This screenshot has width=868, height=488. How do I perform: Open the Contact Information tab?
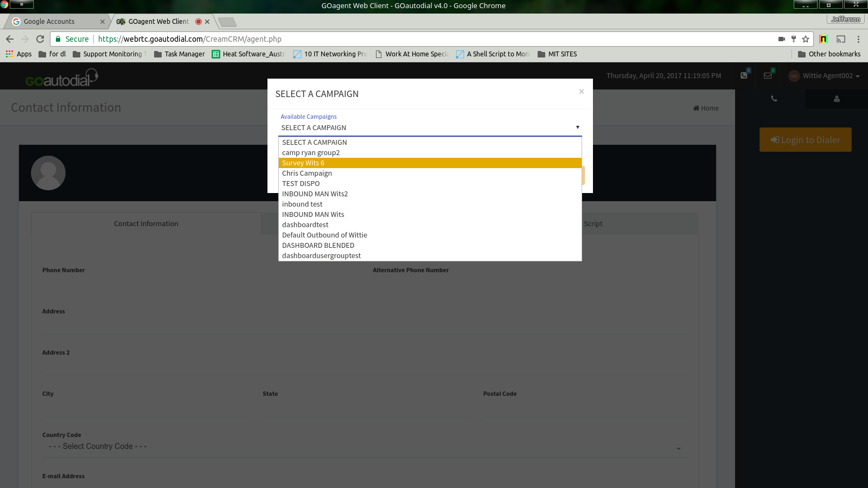146,224
